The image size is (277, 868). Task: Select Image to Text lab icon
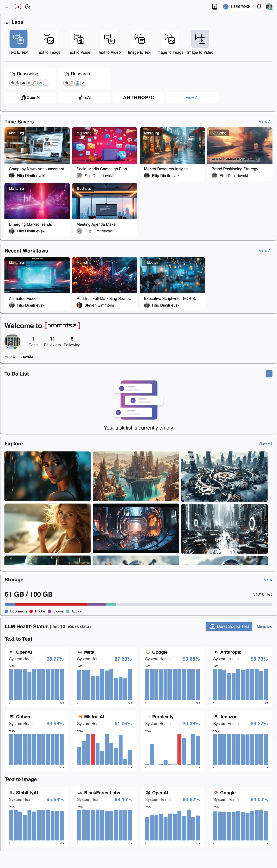click(140, 39)
